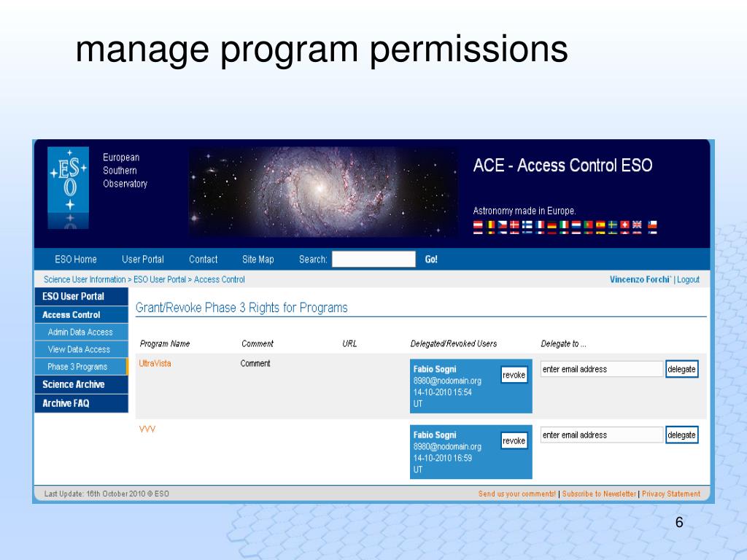747x560 pixels.
Task: Open the Contact nav item
Action: [x=203, y=260]
